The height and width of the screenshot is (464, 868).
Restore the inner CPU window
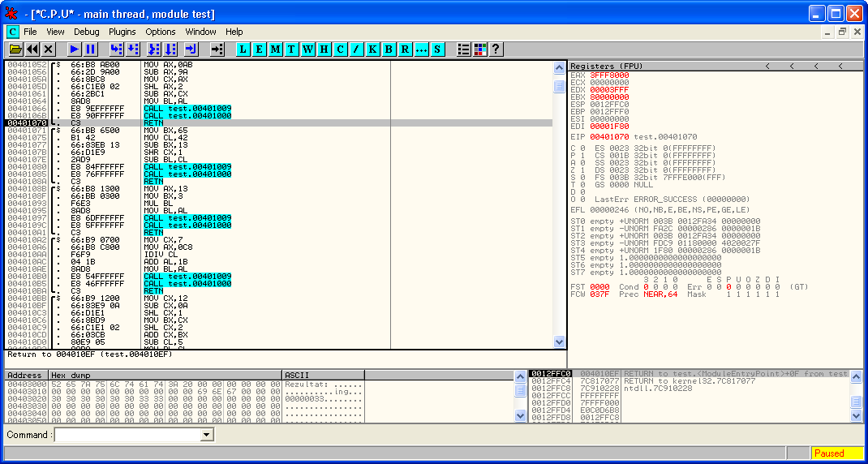point(842,32)
